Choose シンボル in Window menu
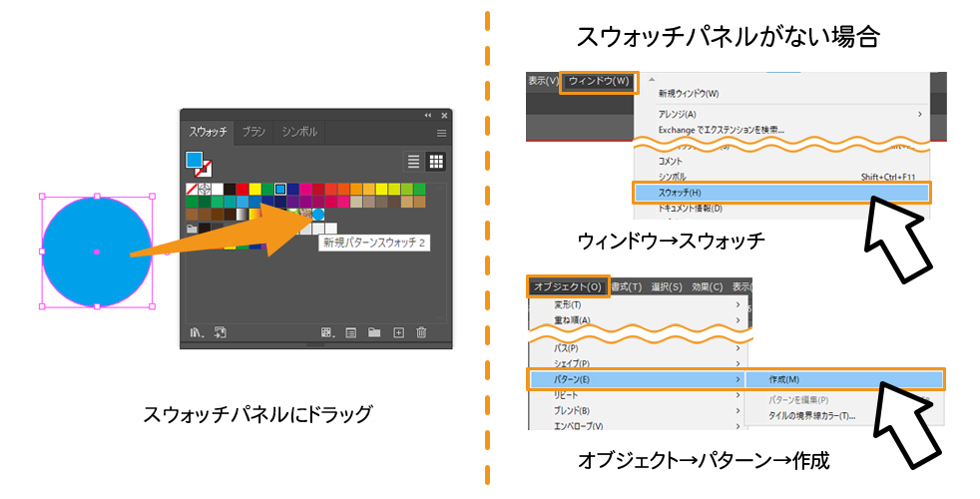 pos(782,177)
